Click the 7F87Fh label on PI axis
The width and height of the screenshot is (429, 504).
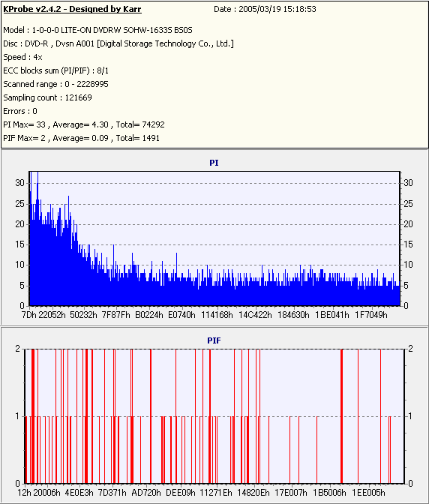point(116,315)
